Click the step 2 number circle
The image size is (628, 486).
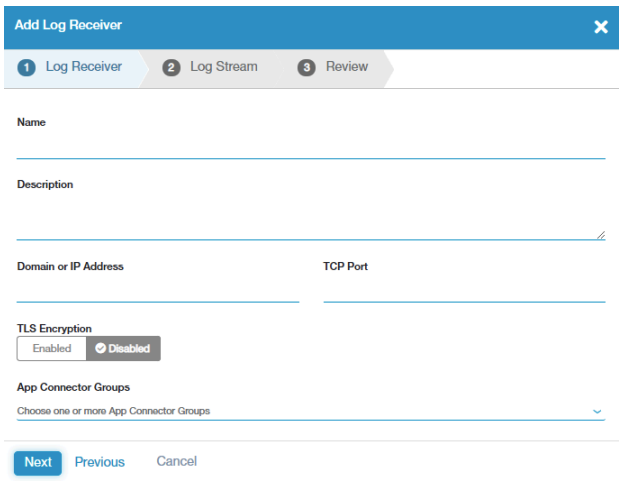click(x=172, y=67)
